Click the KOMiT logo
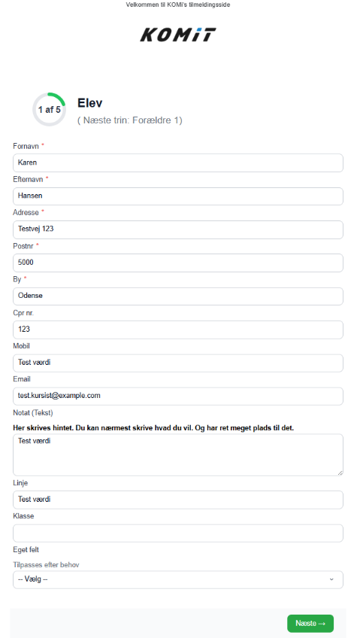 point(177,35)
